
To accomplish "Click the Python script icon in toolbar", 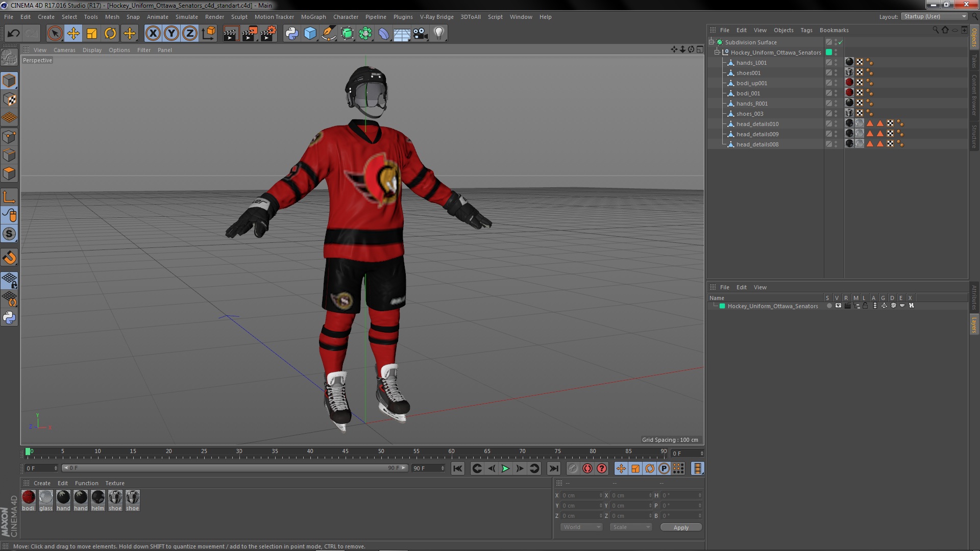I will coord(292,34).
